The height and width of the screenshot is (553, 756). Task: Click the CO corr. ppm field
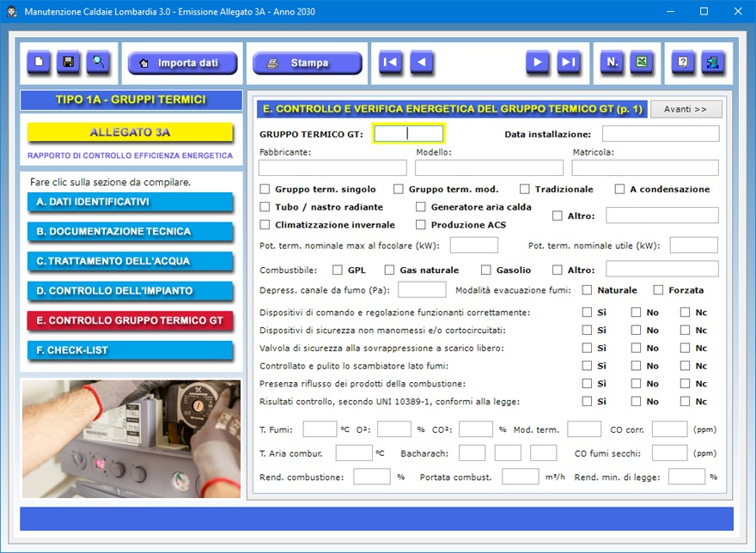[670, 429]
